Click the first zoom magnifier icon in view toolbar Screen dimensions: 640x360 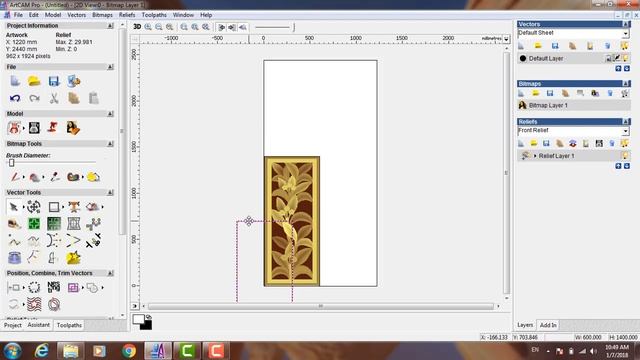click(x=148, y=27)
